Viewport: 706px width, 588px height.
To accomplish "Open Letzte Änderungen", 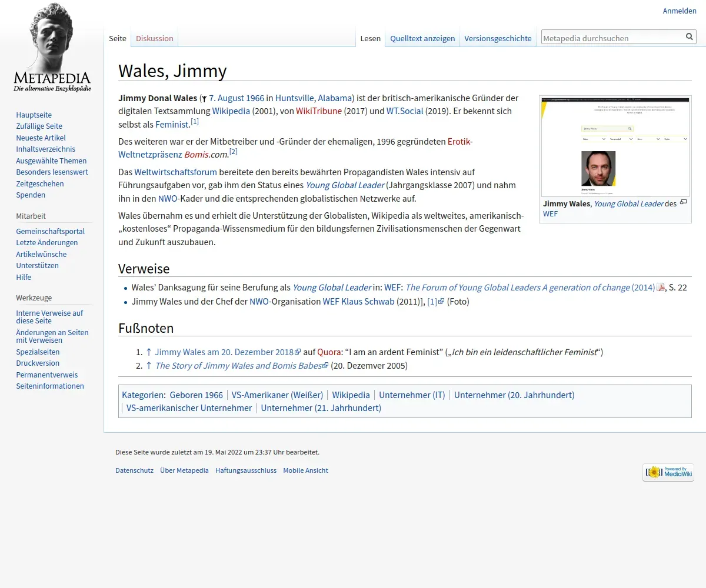I will [x=46, y=242].
